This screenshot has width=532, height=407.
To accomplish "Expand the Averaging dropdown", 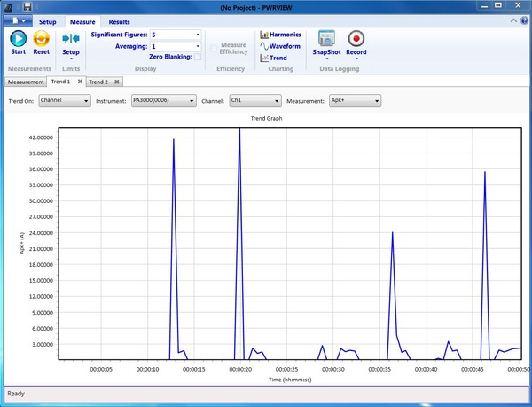I will tap(197, 46).
